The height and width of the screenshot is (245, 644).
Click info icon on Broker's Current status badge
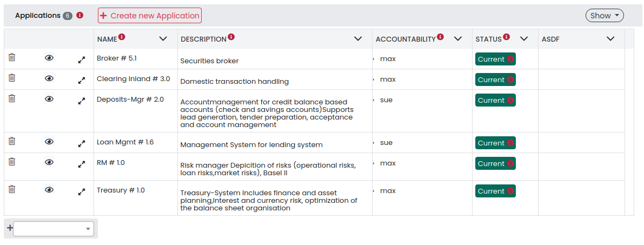pos(510,59)
